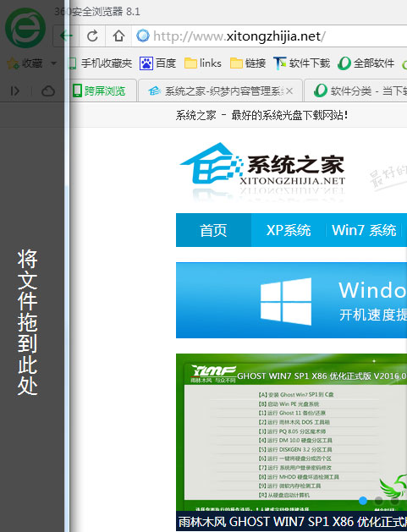Screen dimensions: 407x532
Task: Open the 收藏 favorites star
Action: [x=13, y=63]
